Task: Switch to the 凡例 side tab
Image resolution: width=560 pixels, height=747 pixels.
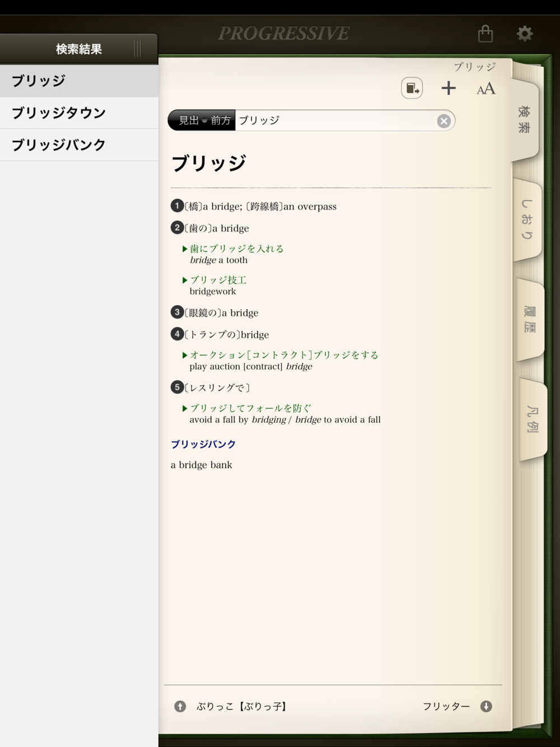Action: coord(533,419)
